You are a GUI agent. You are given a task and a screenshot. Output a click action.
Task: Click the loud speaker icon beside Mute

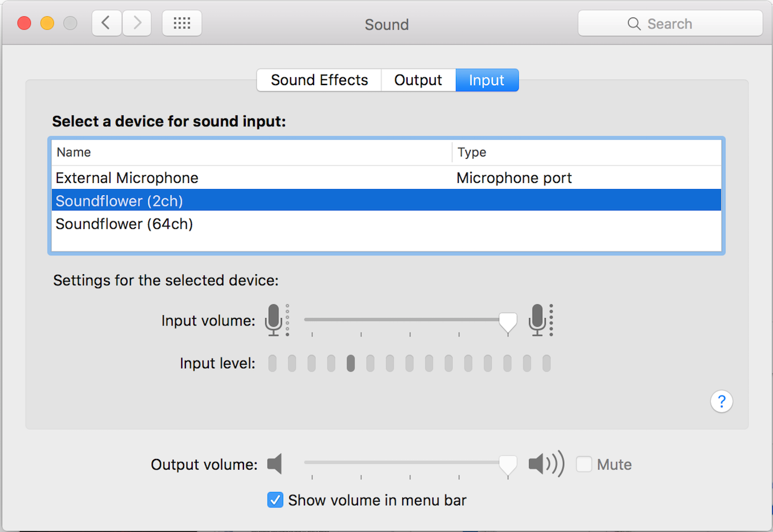[546, 464]
